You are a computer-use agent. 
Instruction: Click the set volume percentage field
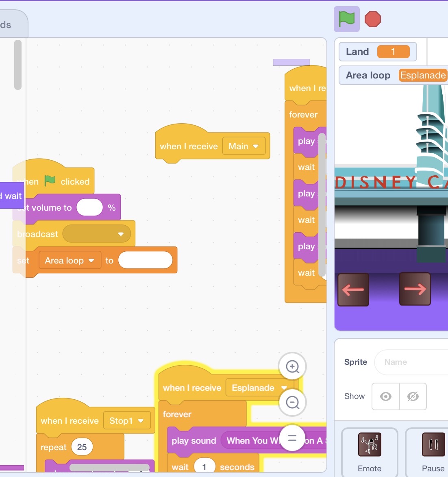coord(89,207)
